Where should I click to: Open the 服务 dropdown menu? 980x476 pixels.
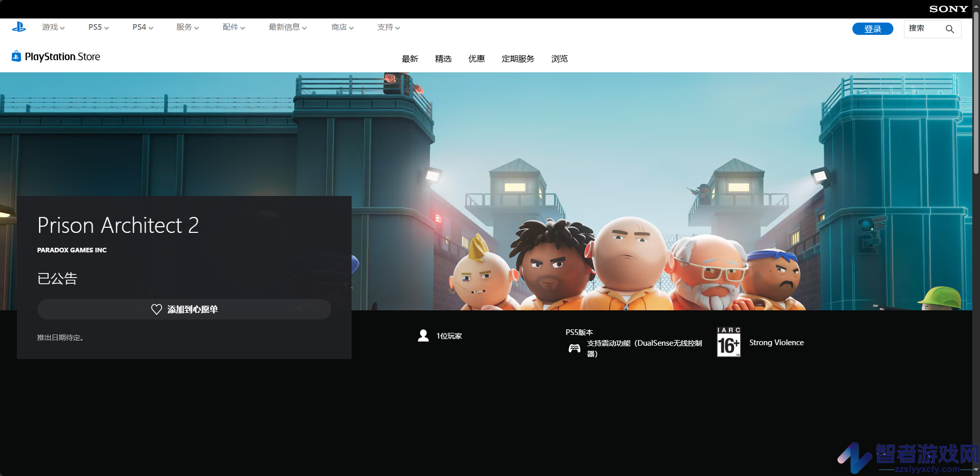188,27
